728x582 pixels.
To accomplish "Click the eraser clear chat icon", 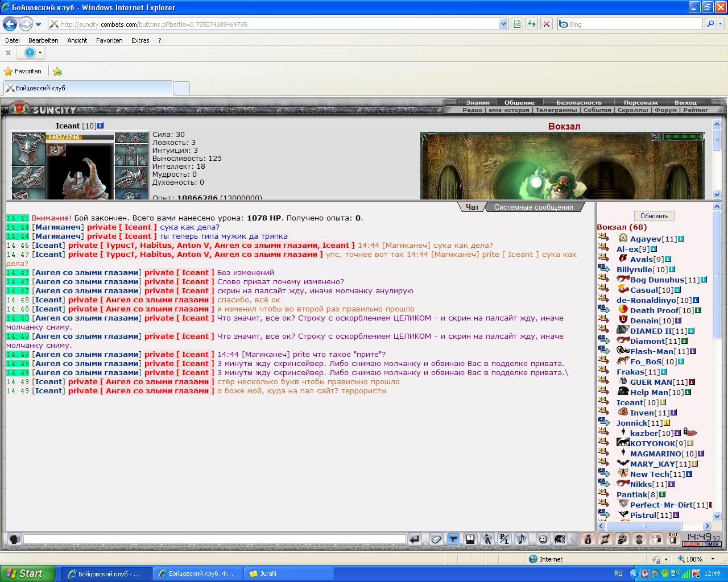I will pyautogui.click(x=436, y=539).
